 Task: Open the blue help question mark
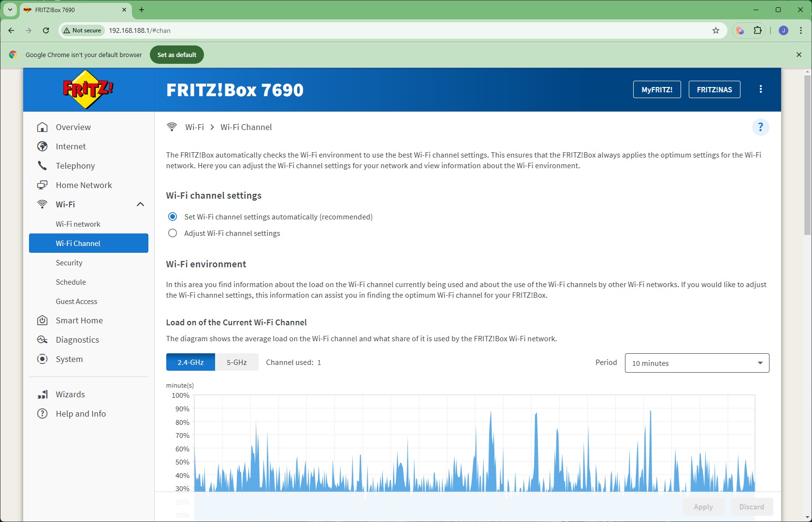(x=760, y=127)
